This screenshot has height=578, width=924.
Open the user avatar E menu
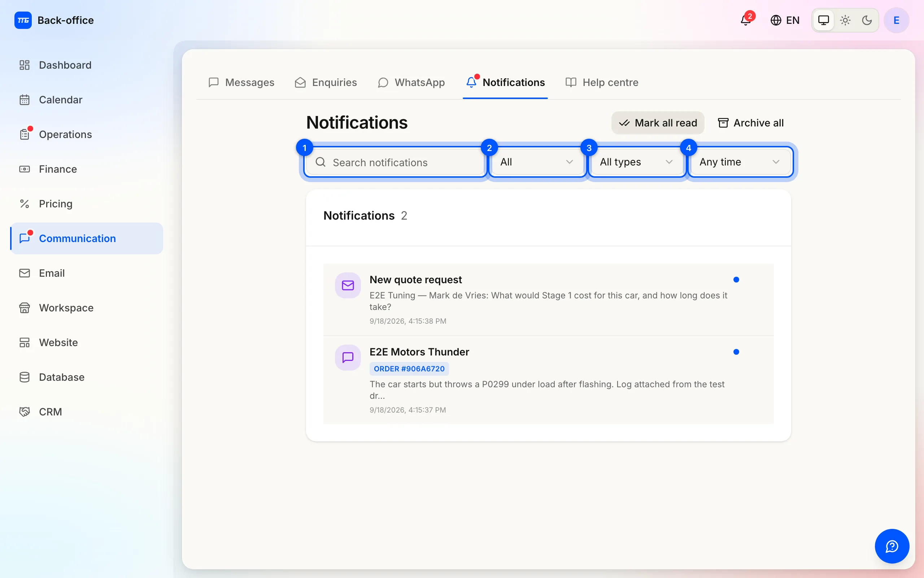[896, 20]
